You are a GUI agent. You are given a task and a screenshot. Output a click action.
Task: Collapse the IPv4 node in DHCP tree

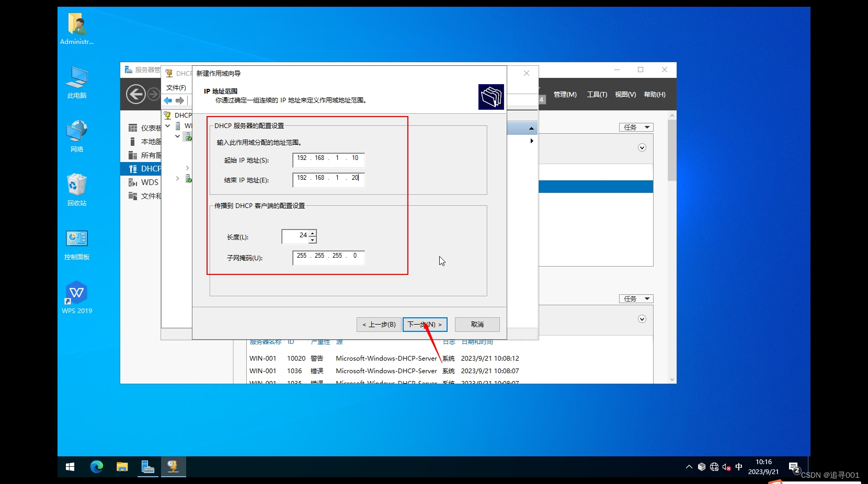tap(178, 136)
